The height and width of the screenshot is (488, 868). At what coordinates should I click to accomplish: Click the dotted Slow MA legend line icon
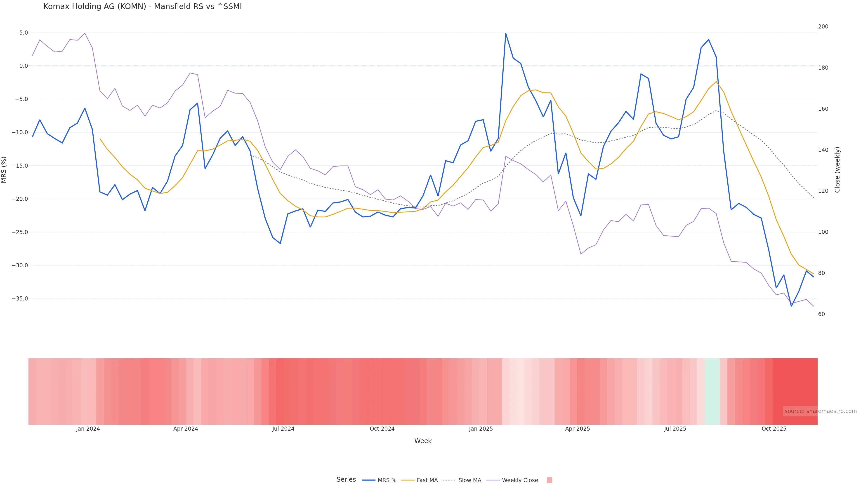point(449,480)
